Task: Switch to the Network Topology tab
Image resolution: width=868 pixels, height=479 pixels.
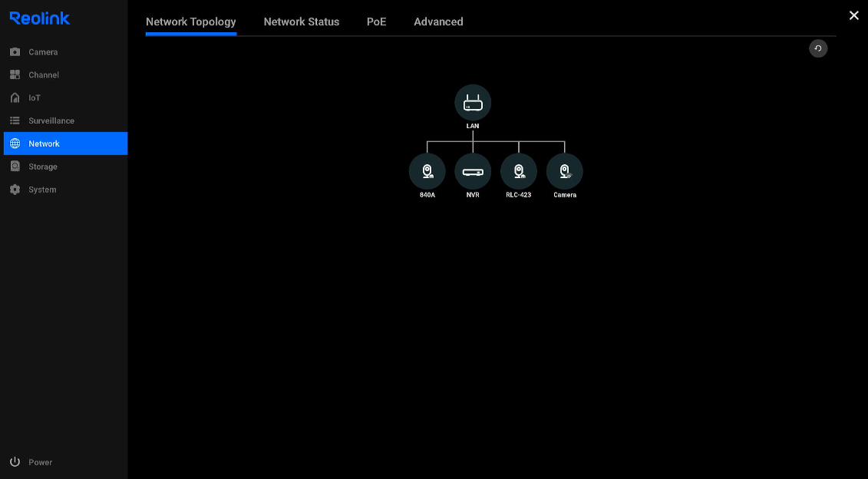Action: point(191,21)
